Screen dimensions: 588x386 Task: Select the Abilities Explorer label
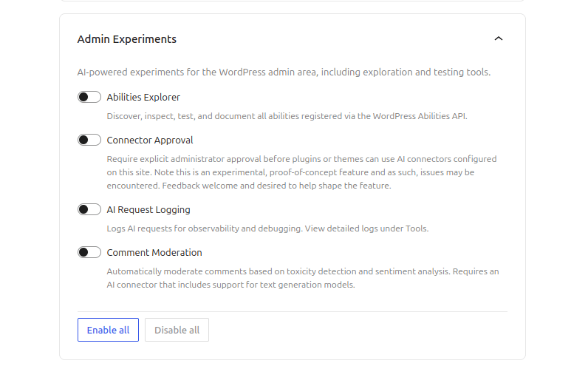pos(143,98)
